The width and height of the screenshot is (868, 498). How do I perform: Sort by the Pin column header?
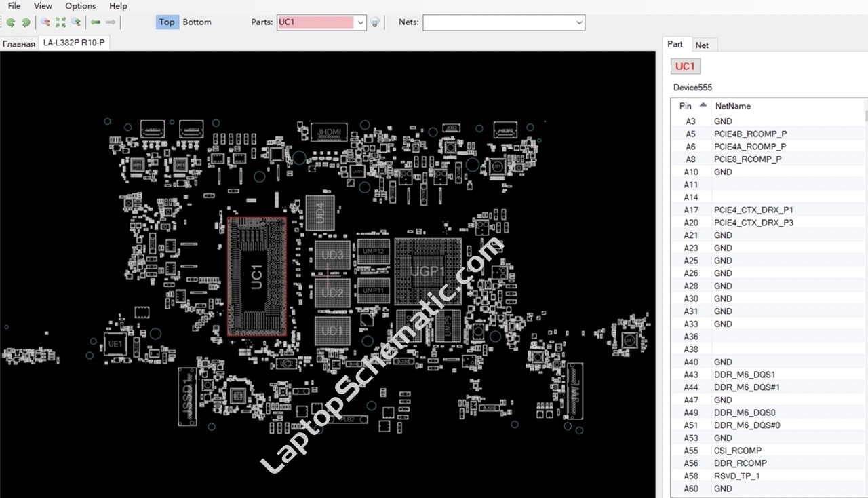[691, 106]
